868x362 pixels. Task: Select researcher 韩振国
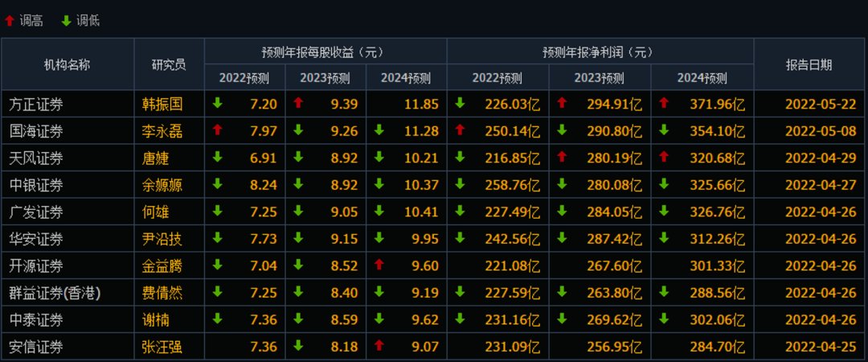162,104
